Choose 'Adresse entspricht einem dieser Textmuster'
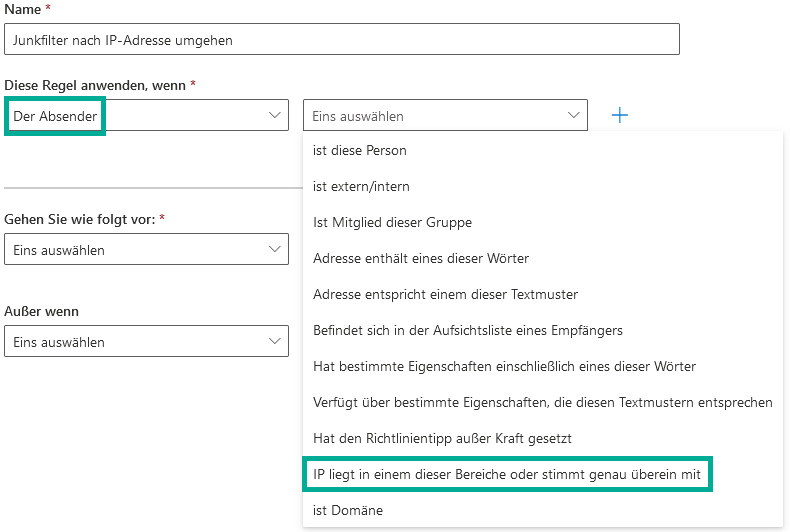The image size is (790, 532). pyautogui.click(x=445, y=294)
